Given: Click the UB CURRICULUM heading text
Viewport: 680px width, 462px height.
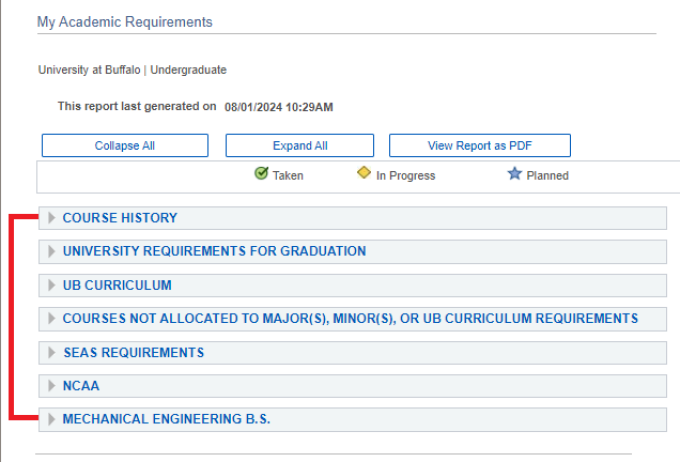Looking at the screenshot, I should pos(117,285).
